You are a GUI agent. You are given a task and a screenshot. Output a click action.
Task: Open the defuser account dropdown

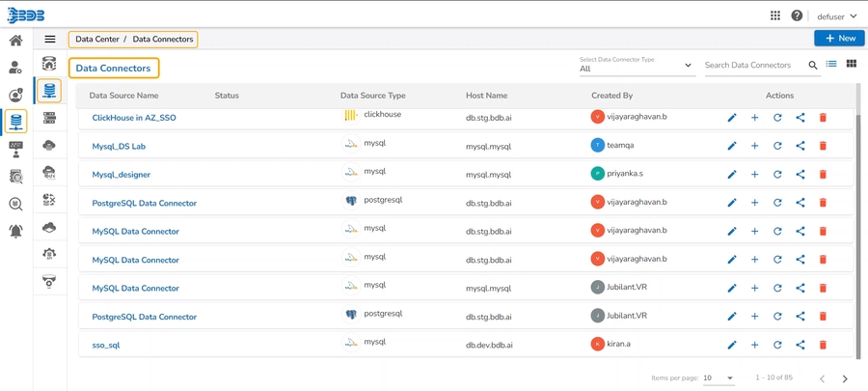(836, 16)
